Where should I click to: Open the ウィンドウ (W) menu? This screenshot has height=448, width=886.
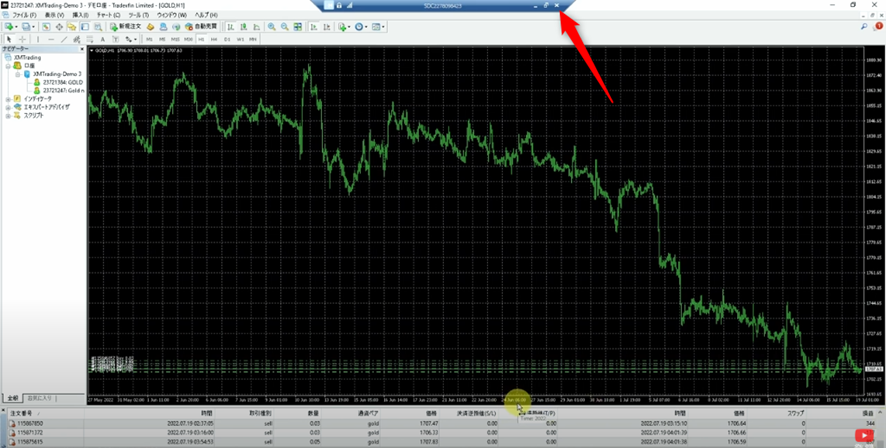point(172,15)
